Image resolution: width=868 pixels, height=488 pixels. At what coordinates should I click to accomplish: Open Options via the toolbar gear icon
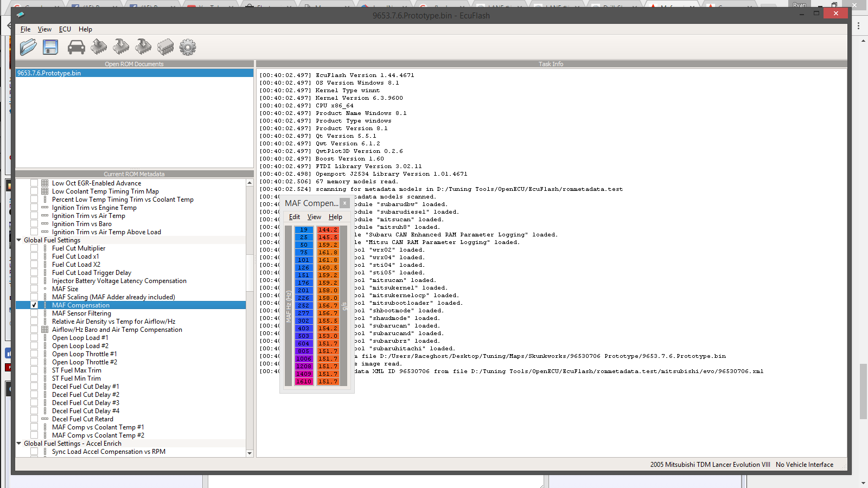pyautogui.click(x=188, y=47)
